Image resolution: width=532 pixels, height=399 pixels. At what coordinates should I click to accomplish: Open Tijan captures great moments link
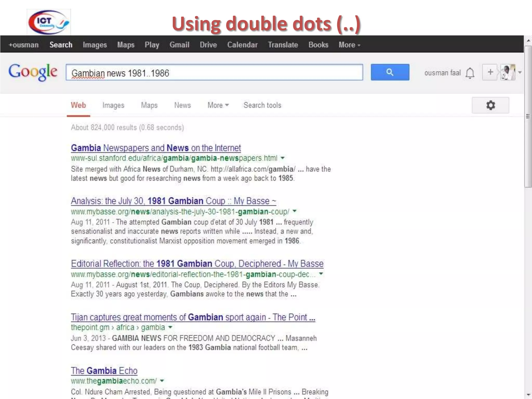pyautogui.click(x=193, y=317)
